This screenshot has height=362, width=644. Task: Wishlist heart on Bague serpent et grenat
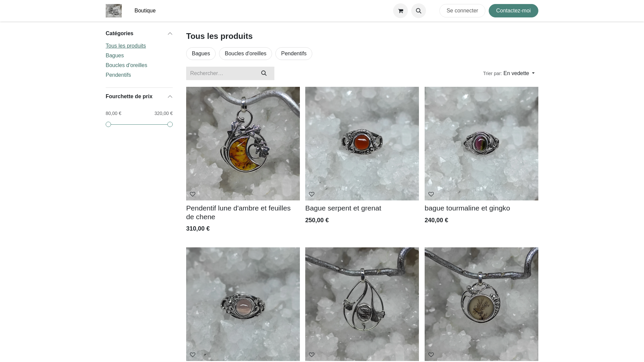pos(312,194)
